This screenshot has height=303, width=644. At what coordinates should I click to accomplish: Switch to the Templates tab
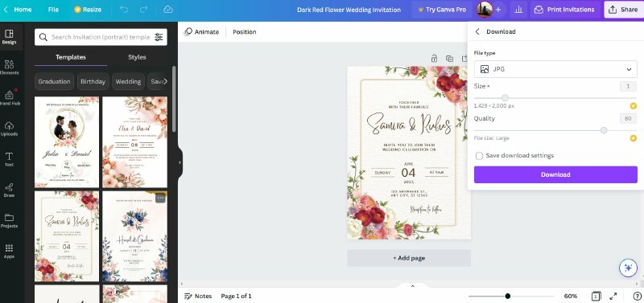pyautogui.click(x=71, y=57)
